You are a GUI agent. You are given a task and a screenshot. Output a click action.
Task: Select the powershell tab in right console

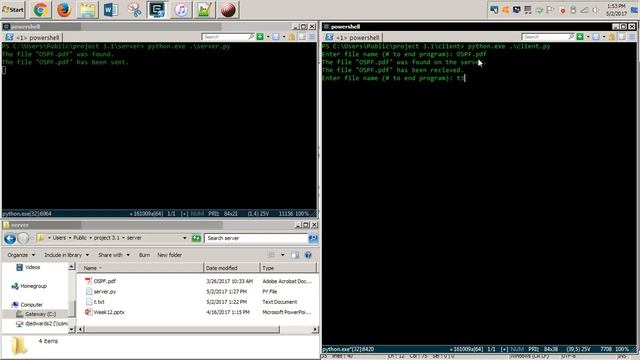coord(353,37)
